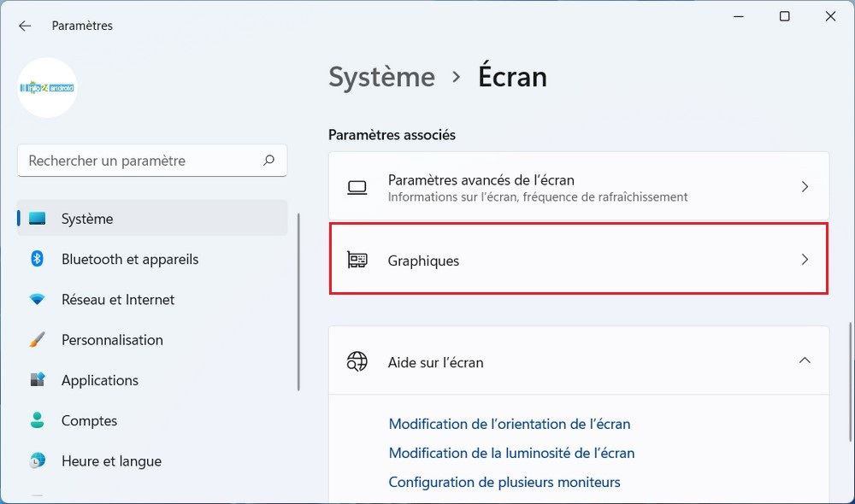Click the Wi-Fi network icon in sidebar
The image size is (855, 504).
37,300
